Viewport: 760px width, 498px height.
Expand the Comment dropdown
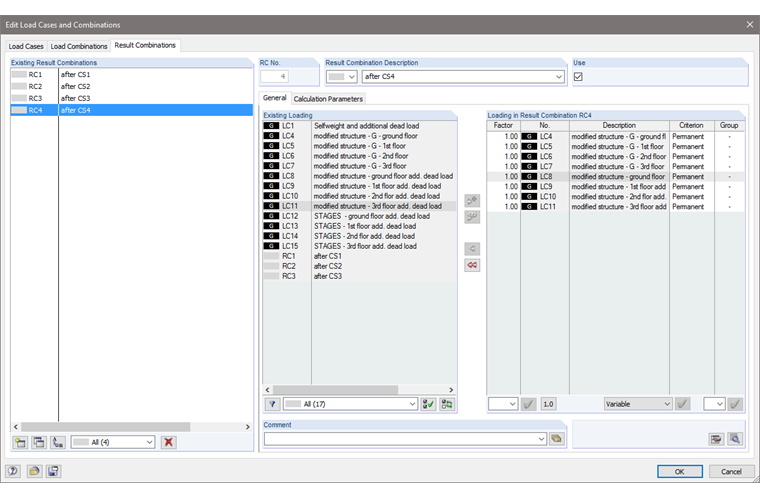[541, 439]
